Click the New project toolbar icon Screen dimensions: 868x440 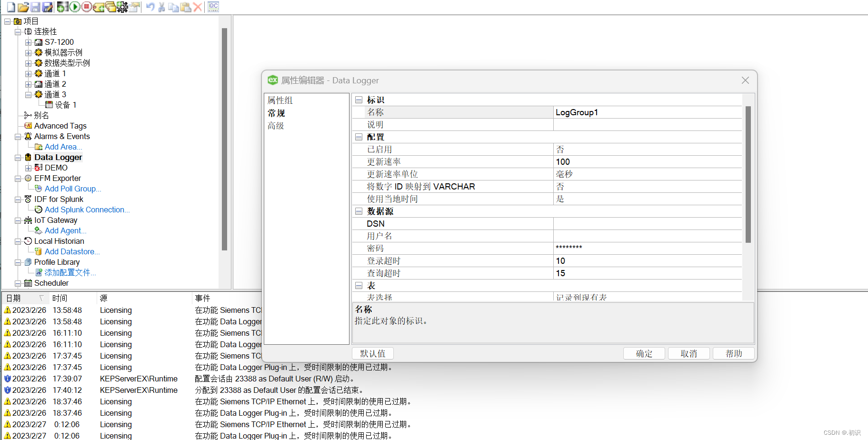click(x=11, y=7)
